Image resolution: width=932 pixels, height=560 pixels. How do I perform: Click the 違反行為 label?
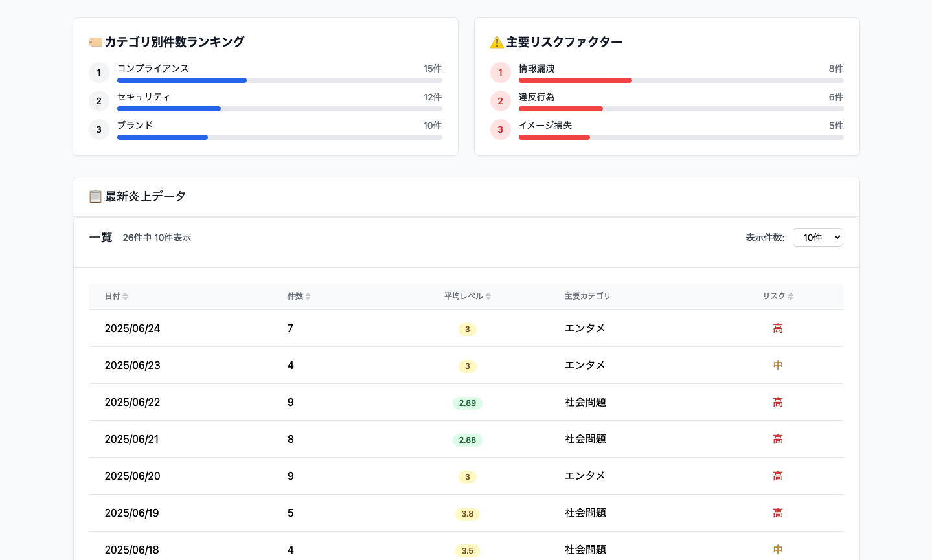point(537,97)
